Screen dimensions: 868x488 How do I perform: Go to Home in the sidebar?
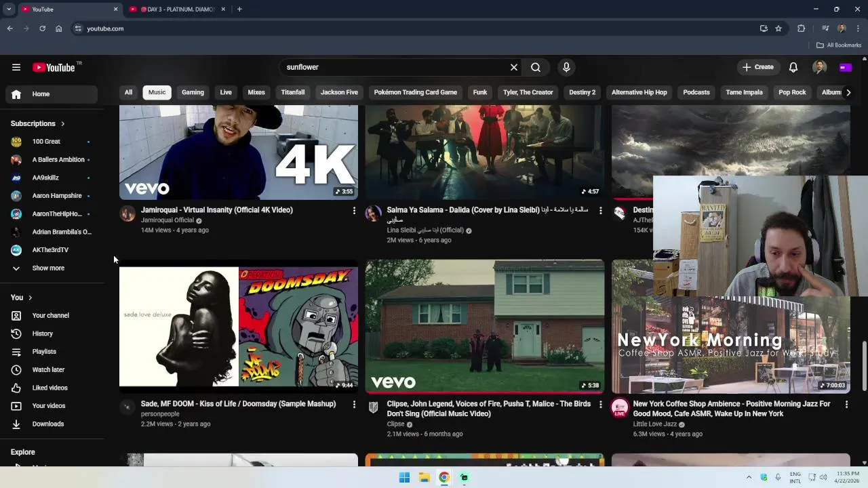[x=52, y=94]
